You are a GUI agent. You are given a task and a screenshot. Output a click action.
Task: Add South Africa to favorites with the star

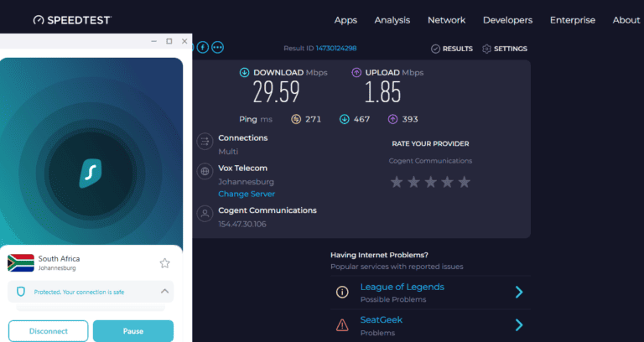[164, 263]
